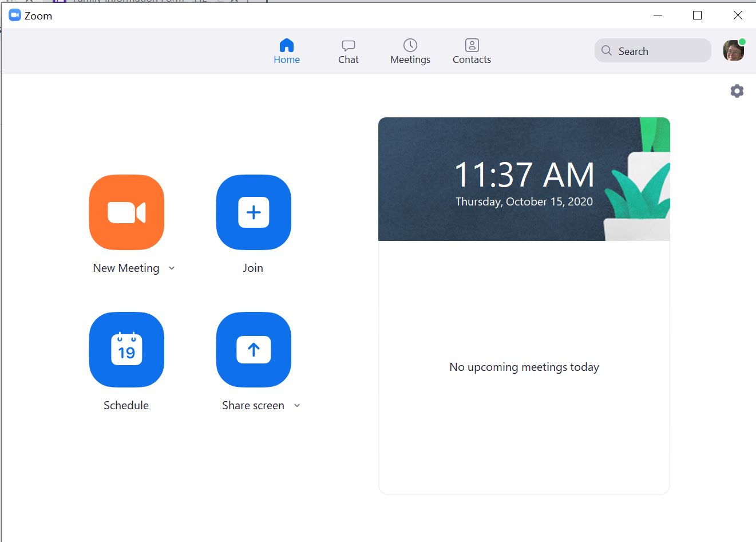Toggle your online status via the green presence dot

click(742, 41)
